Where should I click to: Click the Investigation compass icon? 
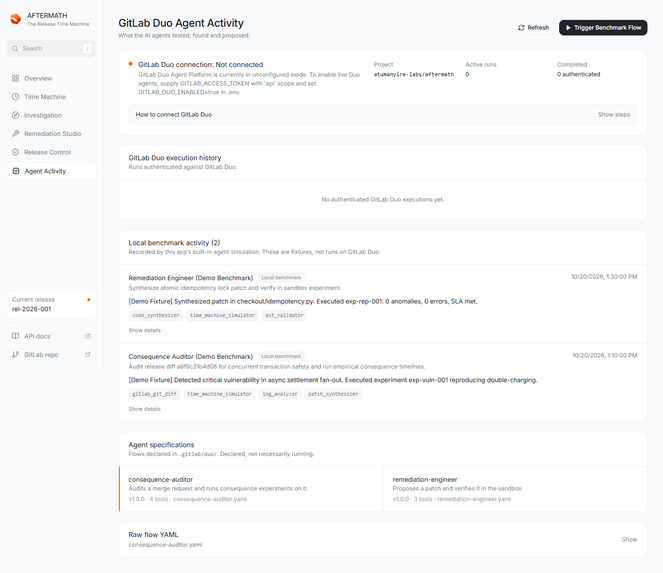click(x=16, y=115)
